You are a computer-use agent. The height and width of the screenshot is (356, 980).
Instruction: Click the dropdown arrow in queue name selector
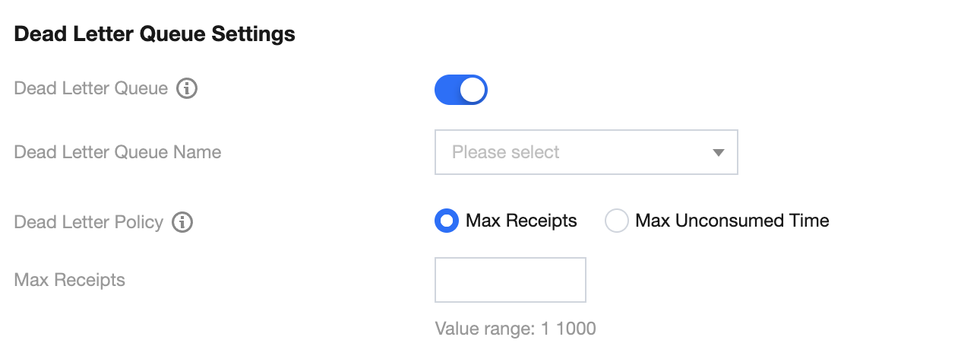pos(718,153)
